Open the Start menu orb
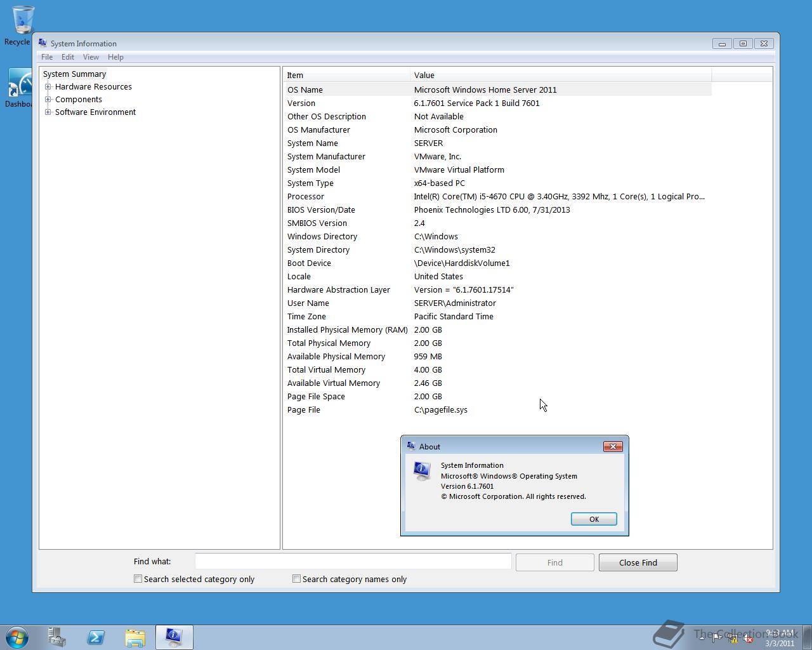Viewport: 812px width, 650px height. click(17, 637)
